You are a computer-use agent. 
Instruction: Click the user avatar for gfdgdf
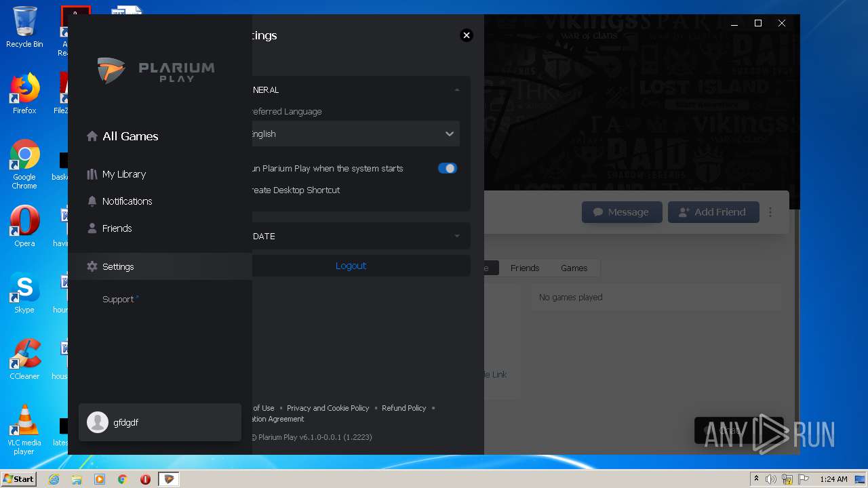click(98, 422)
